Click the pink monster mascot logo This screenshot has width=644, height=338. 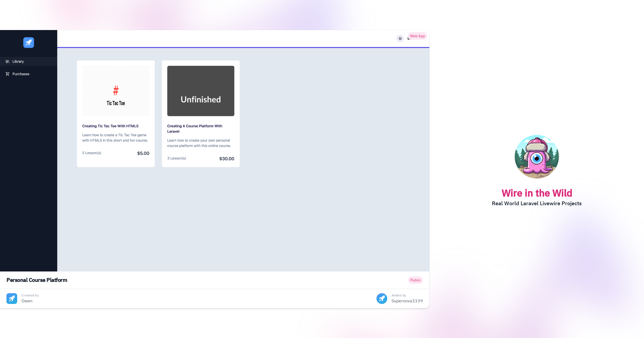tap(537, 157)
